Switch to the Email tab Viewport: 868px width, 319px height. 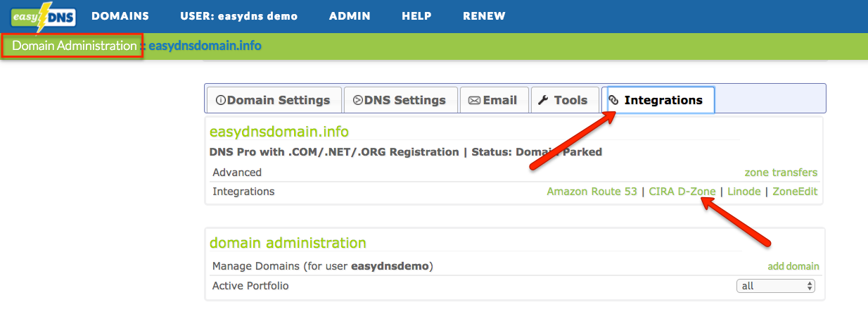tap(493, 100)
